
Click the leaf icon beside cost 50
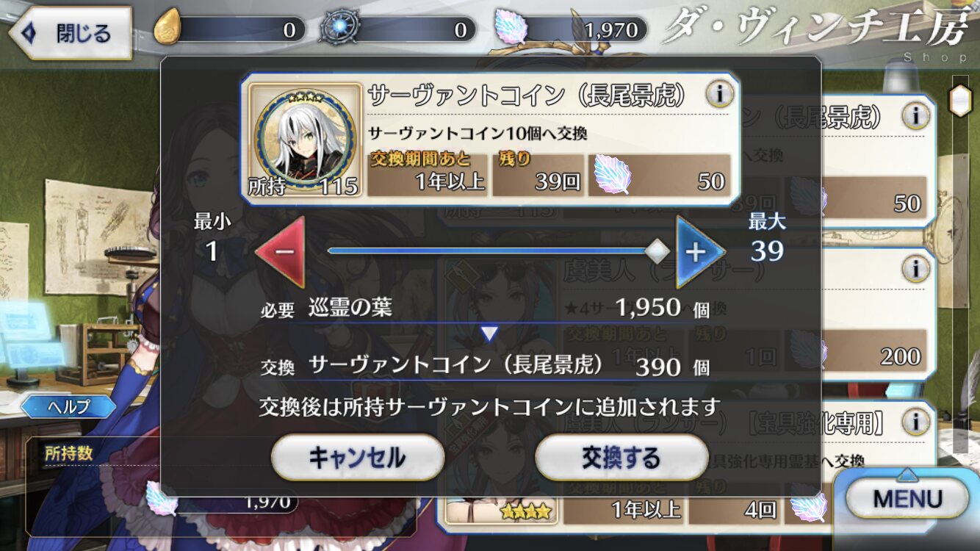[611, 176]
